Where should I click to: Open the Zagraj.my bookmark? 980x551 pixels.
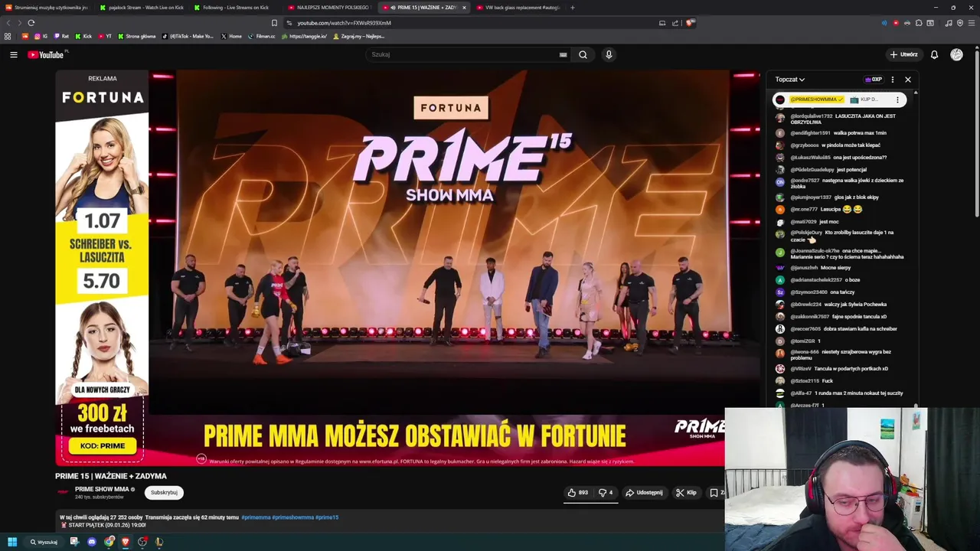pos(358,36)
